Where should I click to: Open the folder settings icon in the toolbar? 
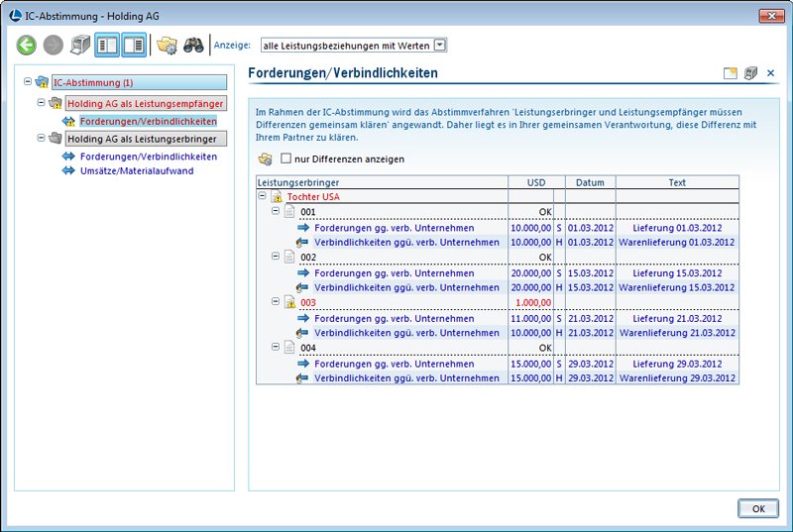[168, 46]
